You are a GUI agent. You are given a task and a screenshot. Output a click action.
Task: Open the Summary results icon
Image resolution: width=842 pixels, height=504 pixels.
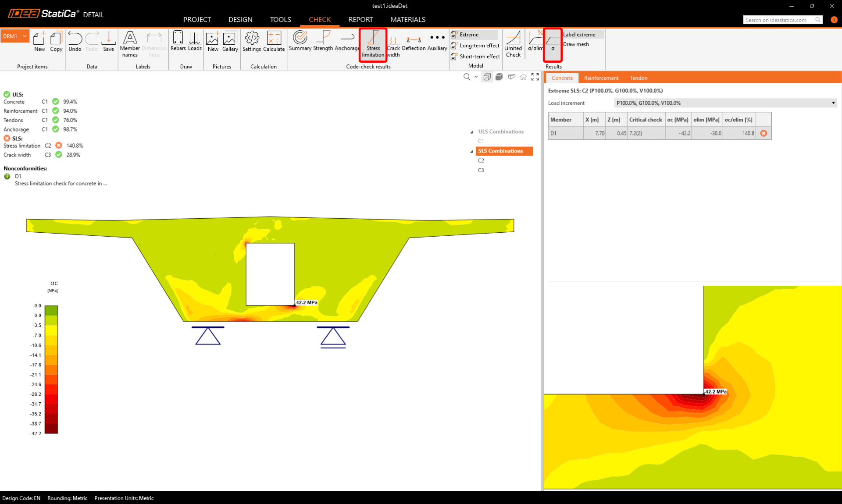click(300, 41)
